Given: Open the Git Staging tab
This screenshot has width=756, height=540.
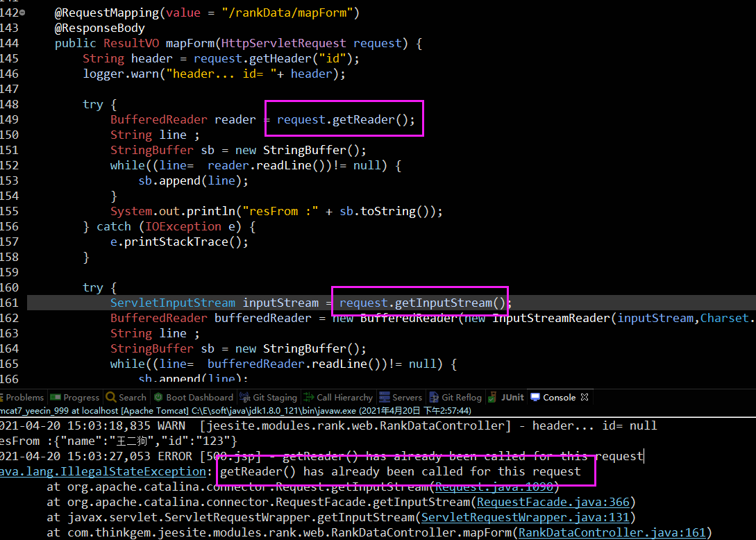Looking at the screenshot, I should pos(269,397).
